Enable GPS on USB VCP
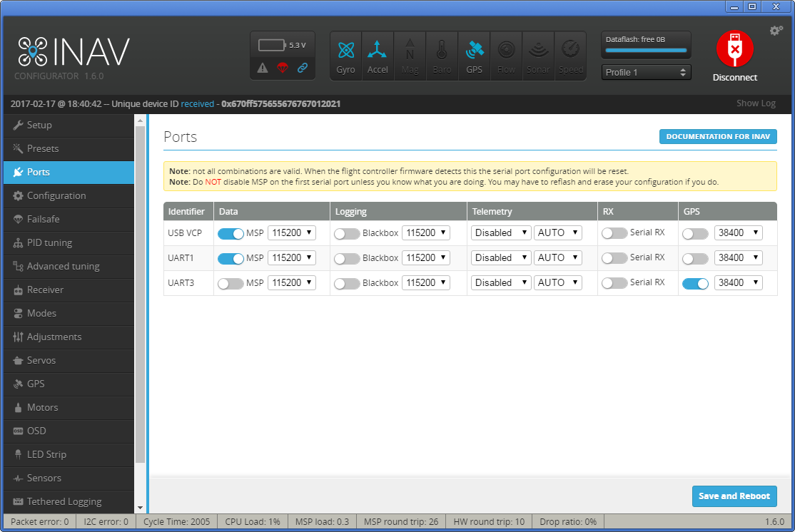The image size is (795, 532). click(695, 234)
